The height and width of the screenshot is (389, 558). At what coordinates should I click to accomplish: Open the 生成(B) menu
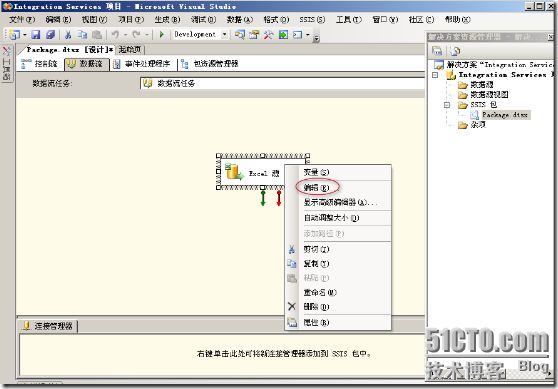[x=167, y=20]
